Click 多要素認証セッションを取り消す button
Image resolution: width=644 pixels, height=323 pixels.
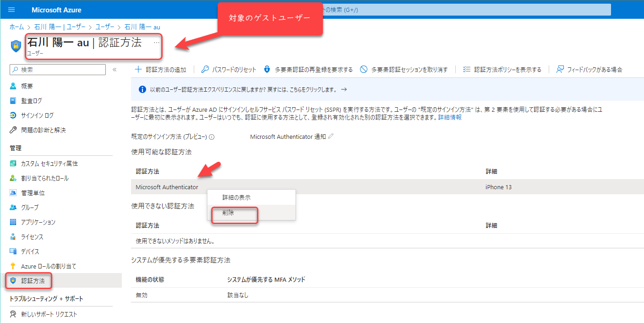[x=404, y=69]
